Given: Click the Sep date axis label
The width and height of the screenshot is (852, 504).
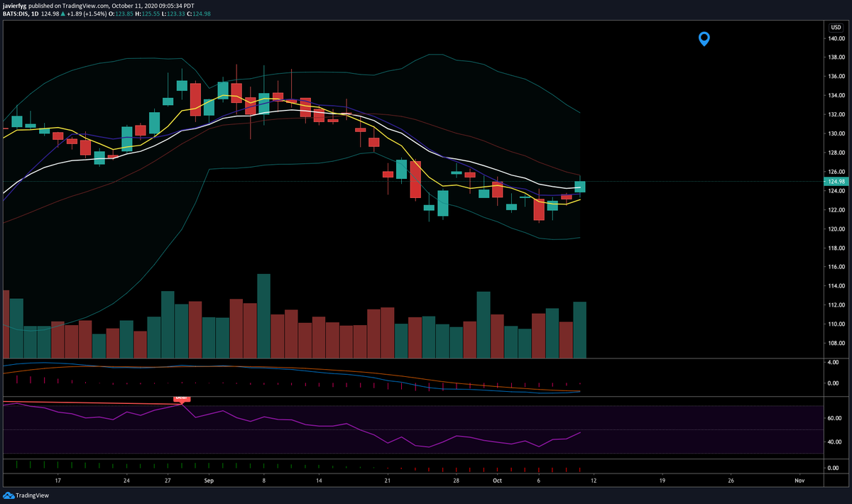Looking at the screenshot, I should tap(209, 481).
